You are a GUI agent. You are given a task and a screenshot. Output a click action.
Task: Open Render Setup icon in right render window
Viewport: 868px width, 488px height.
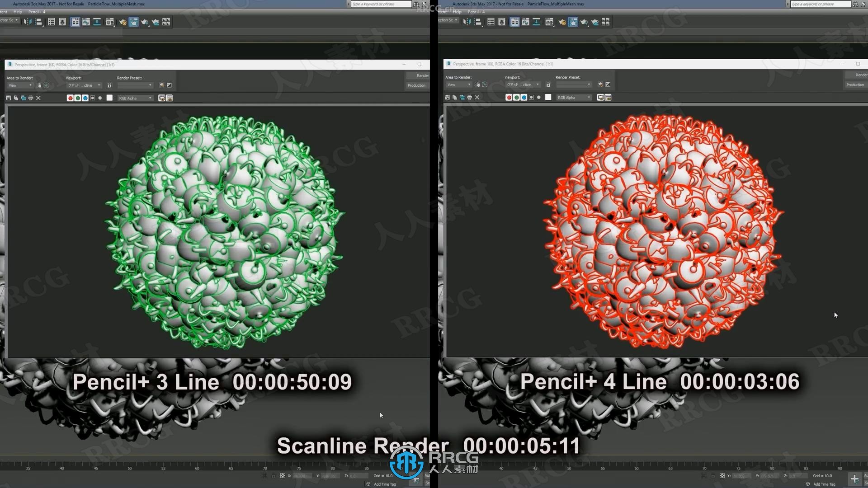pyautogui.click(x=600, y=84)
